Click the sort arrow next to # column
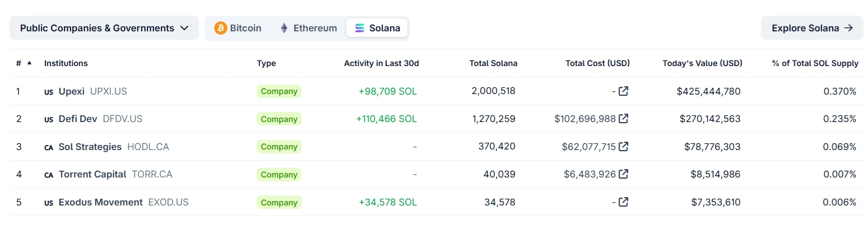This screenshot has width=868, height=229. [x=30, y=63]
